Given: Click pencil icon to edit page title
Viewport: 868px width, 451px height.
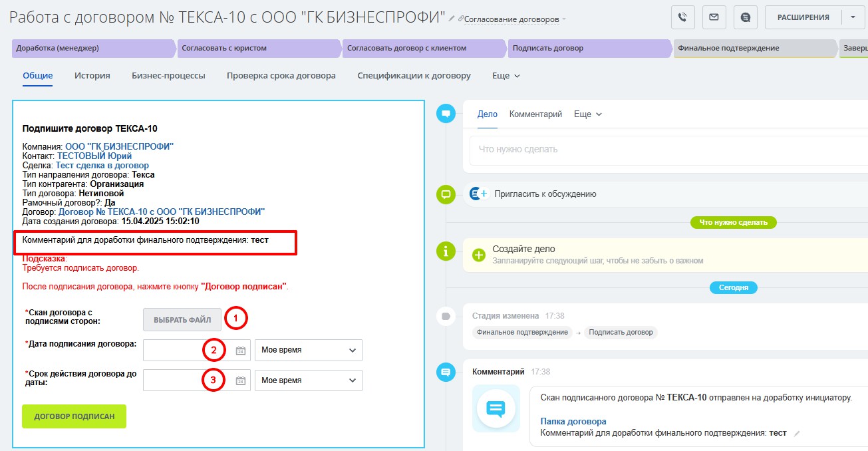Looking at the screenshot, I should pos(452,19).
